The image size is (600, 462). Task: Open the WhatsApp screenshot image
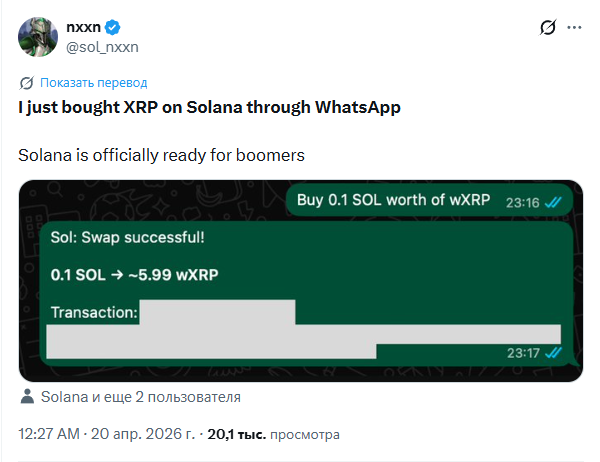tap(300, 280)
